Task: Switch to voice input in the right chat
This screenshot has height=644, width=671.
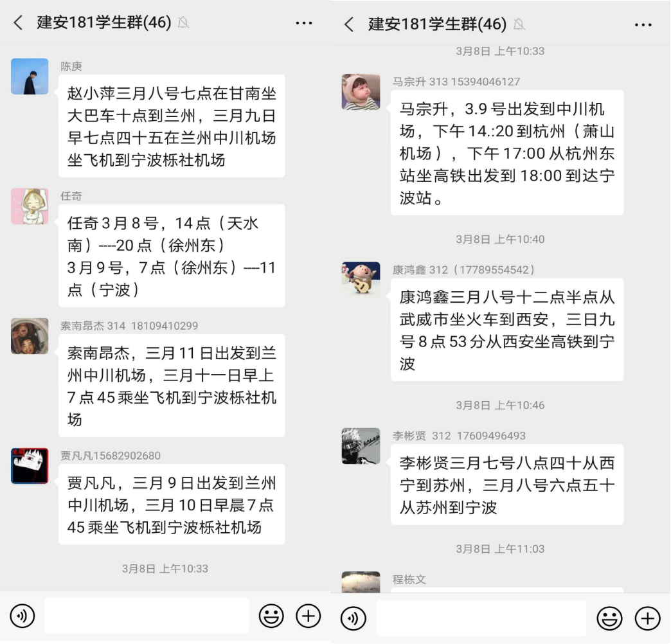Action: pos(353,618)
